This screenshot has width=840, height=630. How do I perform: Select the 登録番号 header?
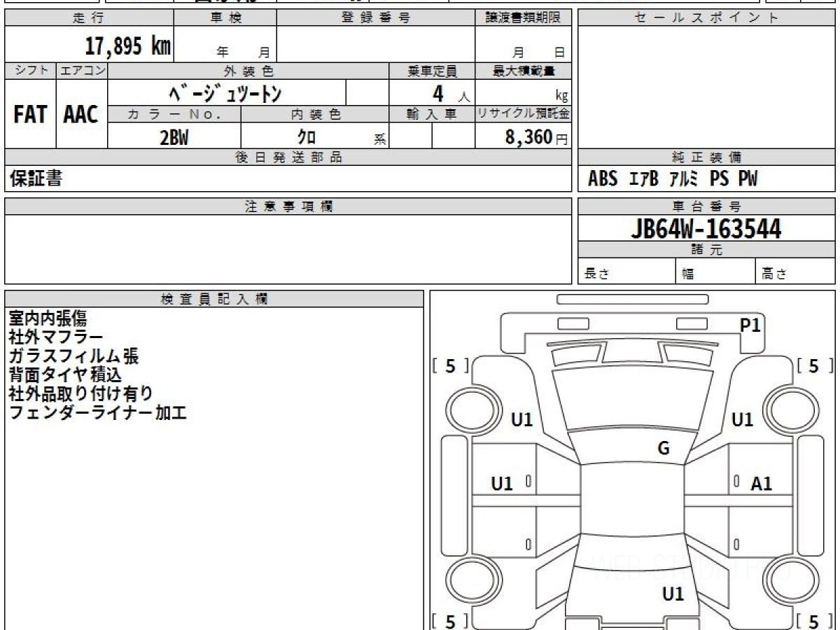pyautogui.click(x=376, y=18)
